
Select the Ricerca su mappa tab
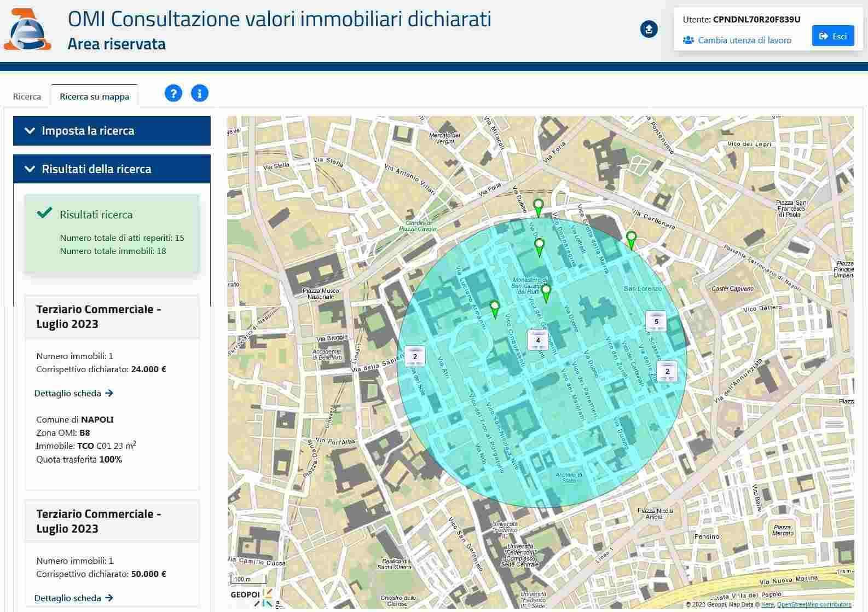tap(94, 96)
